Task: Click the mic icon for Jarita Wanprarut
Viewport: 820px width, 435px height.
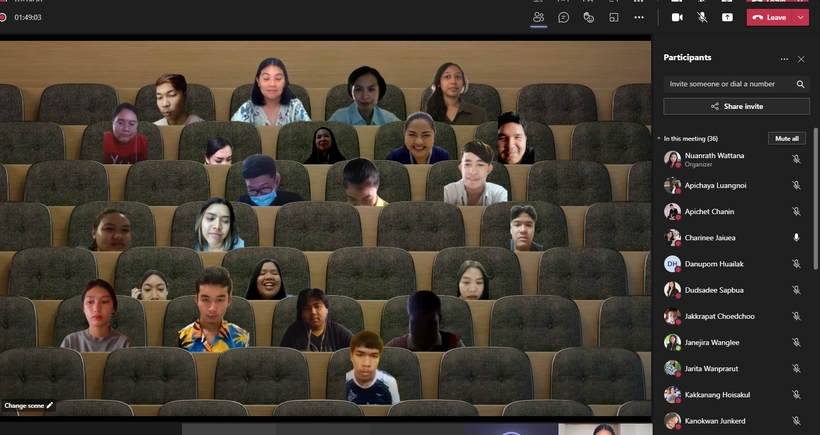Action: [x=796, y=368]
